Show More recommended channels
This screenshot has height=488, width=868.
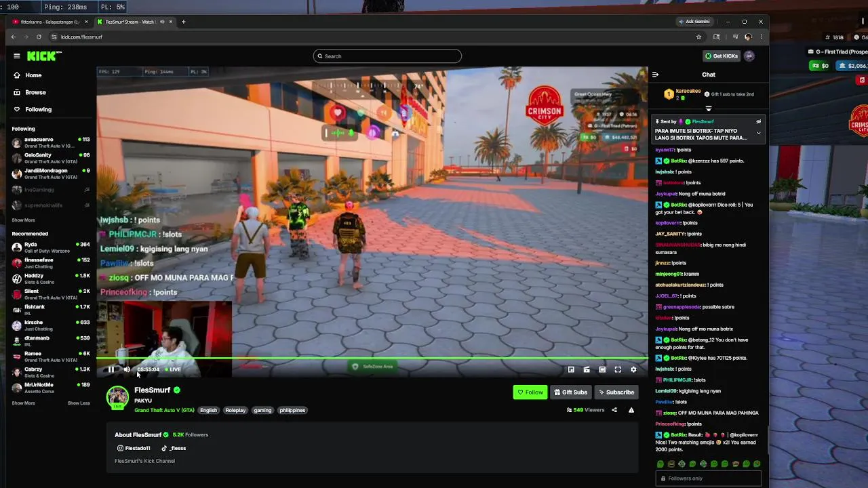(23, 403)
